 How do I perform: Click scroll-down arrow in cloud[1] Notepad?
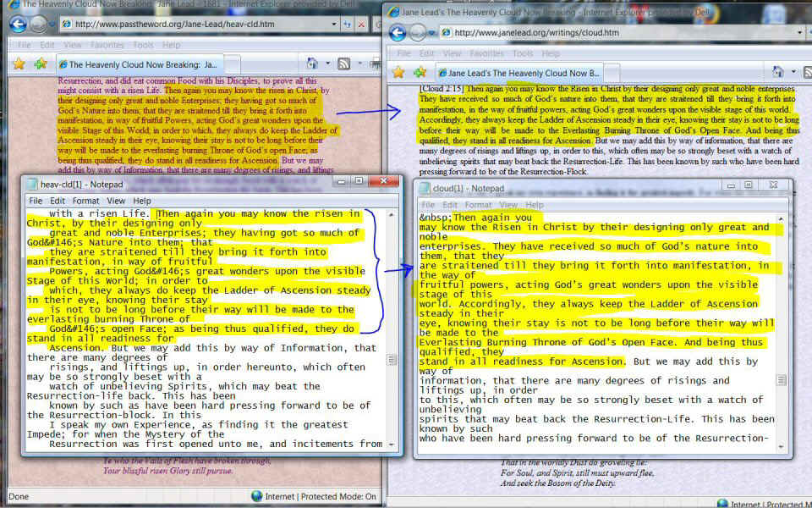(x=782, y=447)
